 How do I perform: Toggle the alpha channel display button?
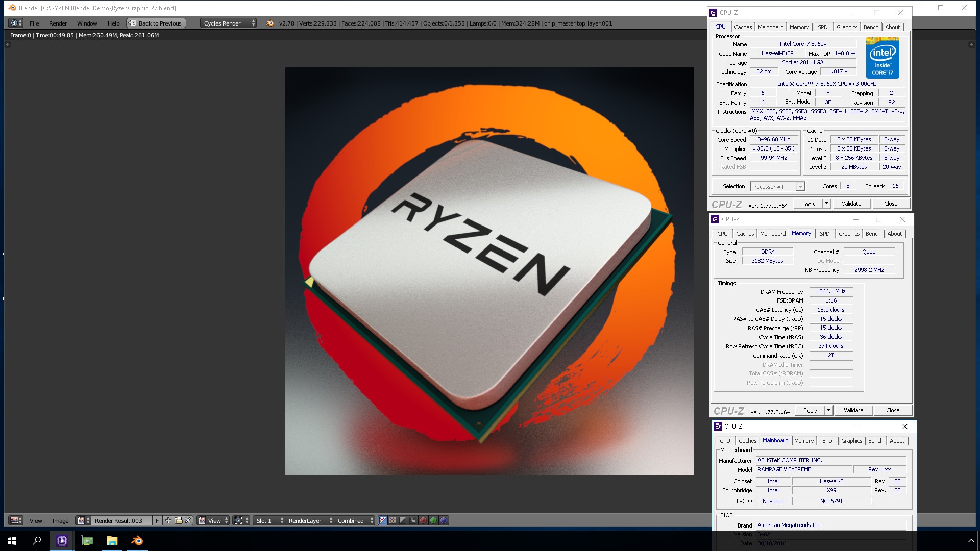[403, 521]
